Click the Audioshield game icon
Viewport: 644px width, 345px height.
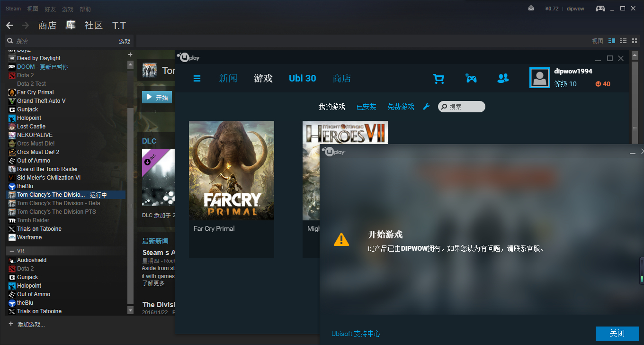point(12,260)
